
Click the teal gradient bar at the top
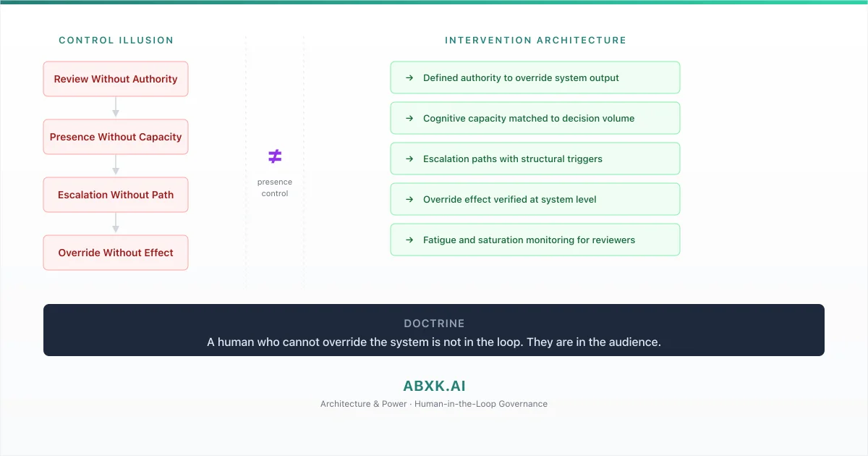(x=434, y=2)
